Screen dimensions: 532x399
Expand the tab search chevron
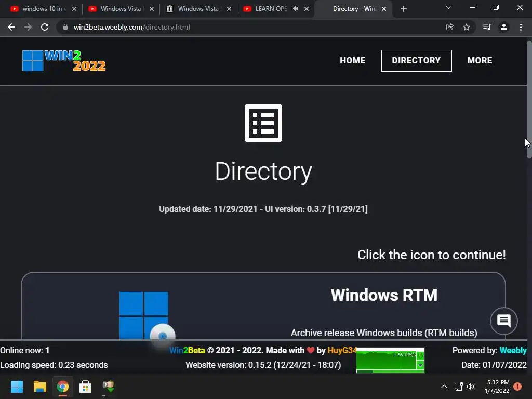[448, 7]
